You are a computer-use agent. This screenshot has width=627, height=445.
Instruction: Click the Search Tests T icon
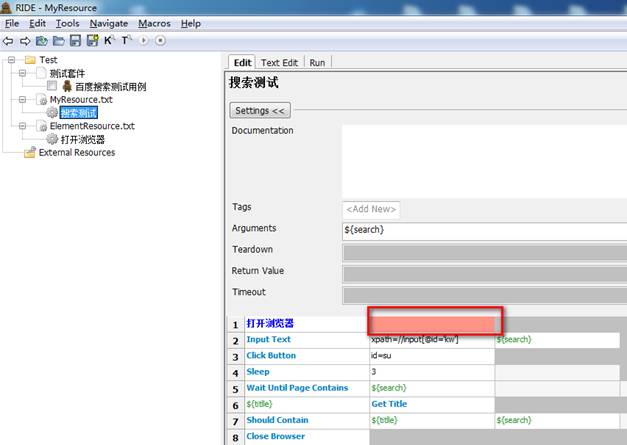pyautogui.click(x=126, y=40)
